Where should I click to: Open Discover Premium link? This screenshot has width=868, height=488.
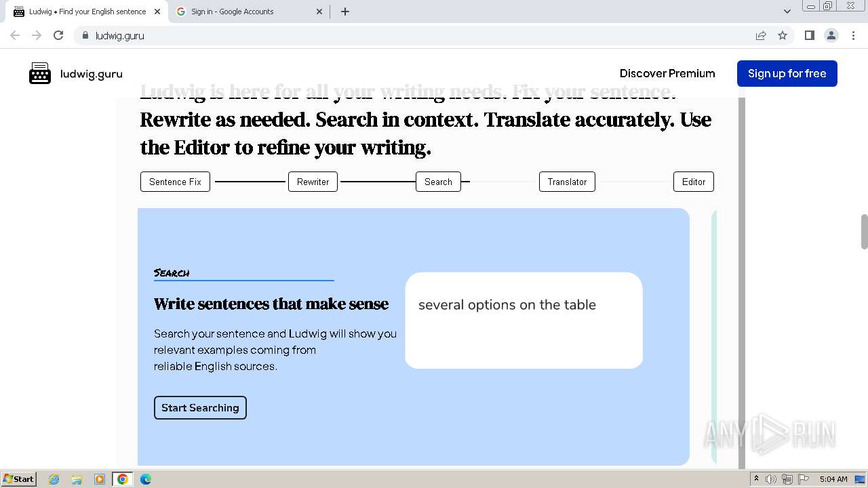[667, 73]
